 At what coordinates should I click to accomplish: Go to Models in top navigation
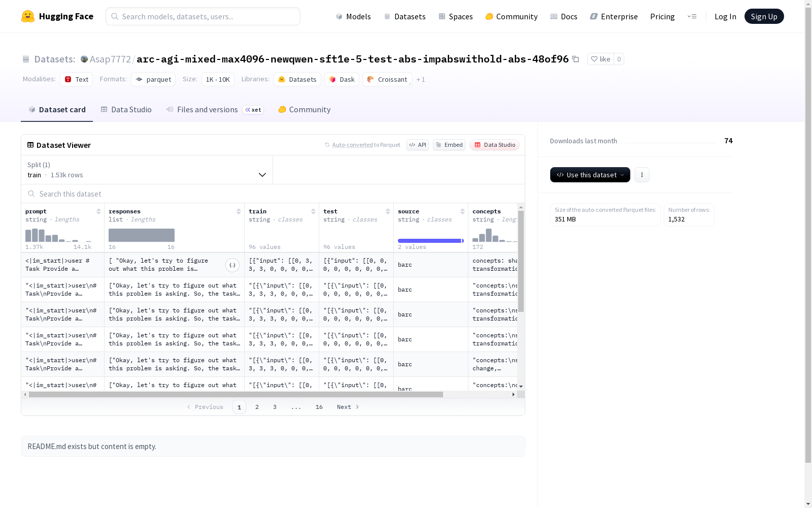[353, 16]
